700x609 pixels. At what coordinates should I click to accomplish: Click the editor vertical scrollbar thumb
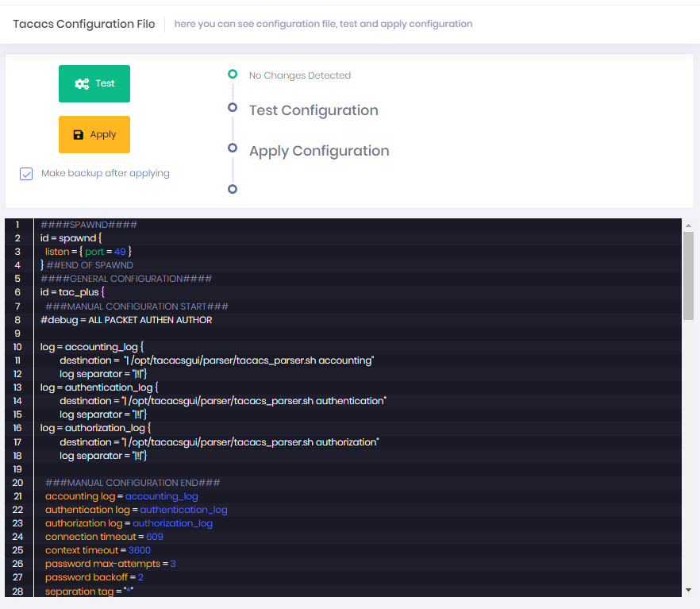coord(688,276)
